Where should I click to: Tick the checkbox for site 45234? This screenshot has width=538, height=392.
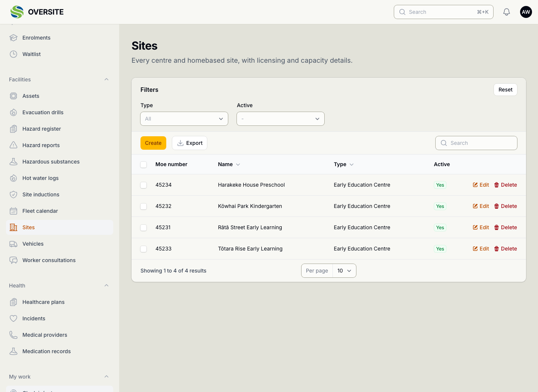coord(143,185)
